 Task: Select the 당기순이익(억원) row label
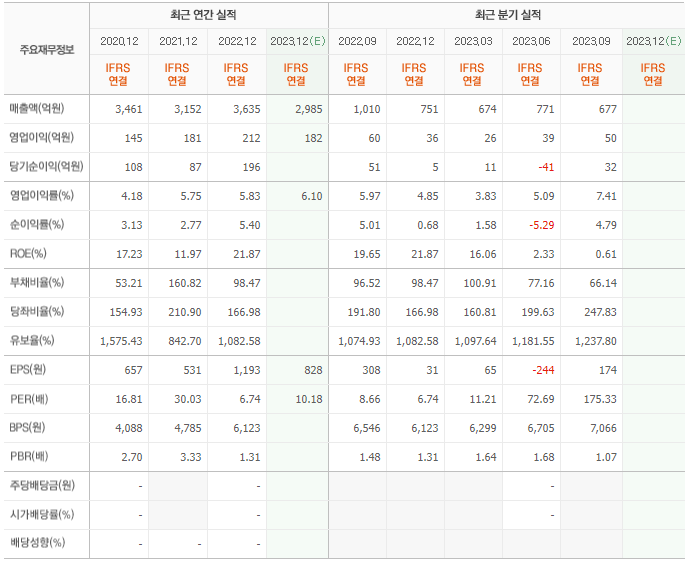tap(46, 166)
